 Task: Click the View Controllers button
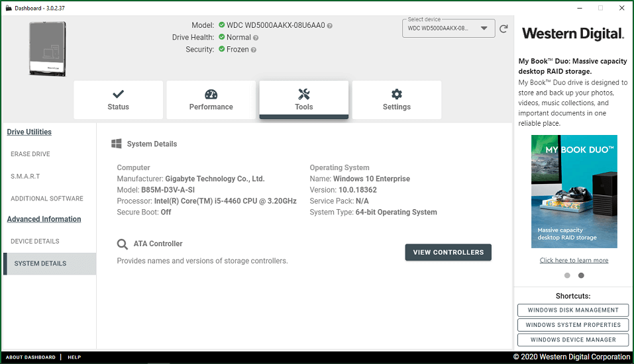point(448,252)
